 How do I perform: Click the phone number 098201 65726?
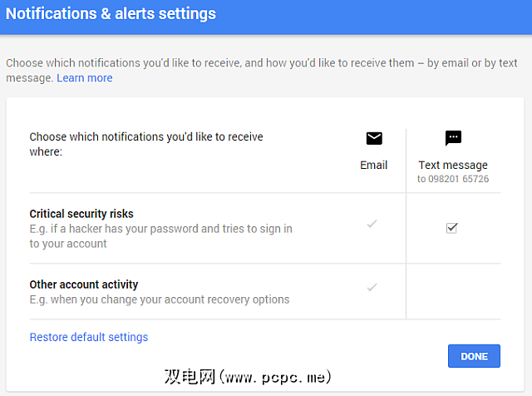(453, 179)
